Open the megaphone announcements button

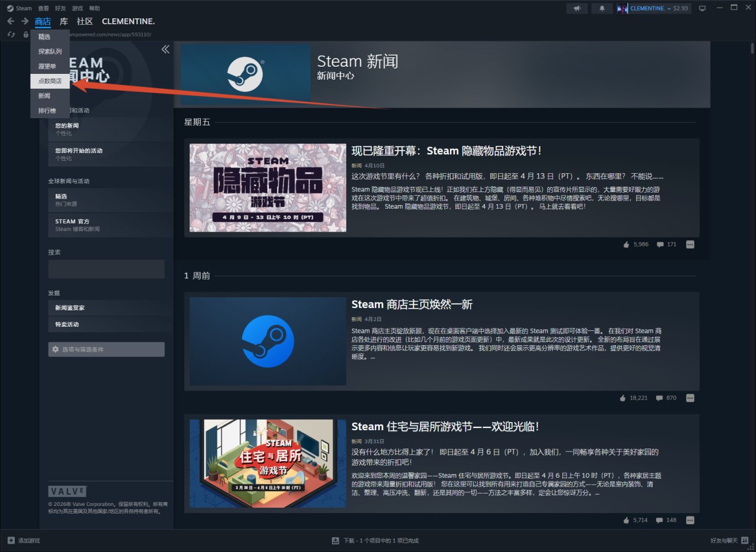(x=577, y=8)
